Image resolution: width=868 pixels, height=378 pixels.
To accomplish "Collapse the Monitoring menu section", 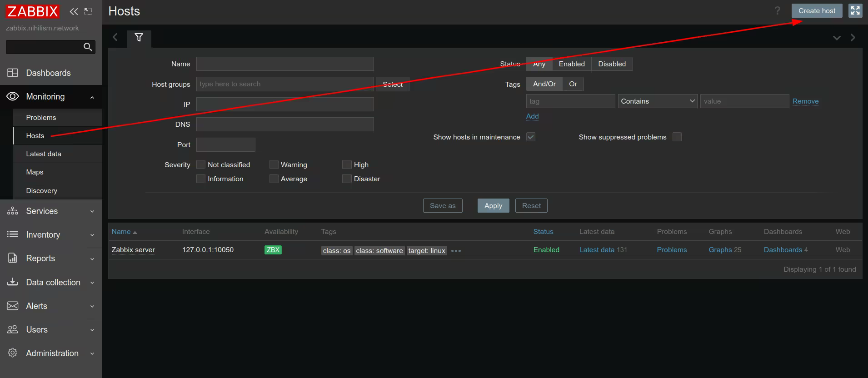I will coord(92,97).
